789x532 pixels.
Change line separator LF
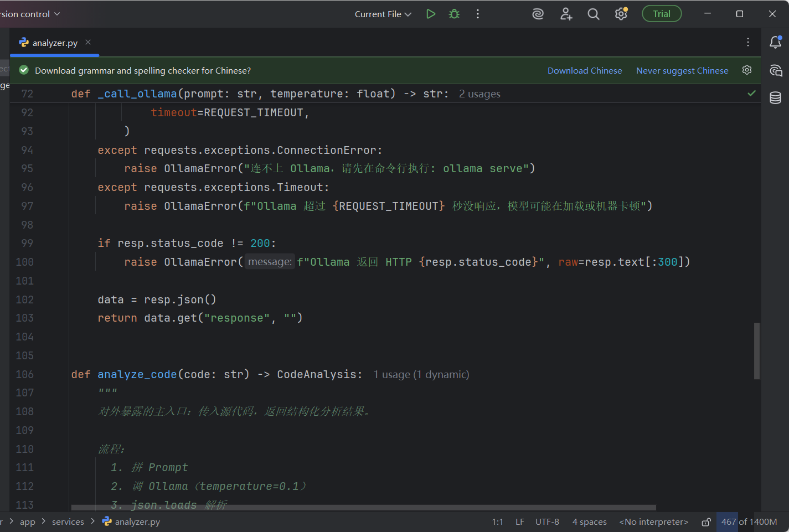(x=519, y=521)
